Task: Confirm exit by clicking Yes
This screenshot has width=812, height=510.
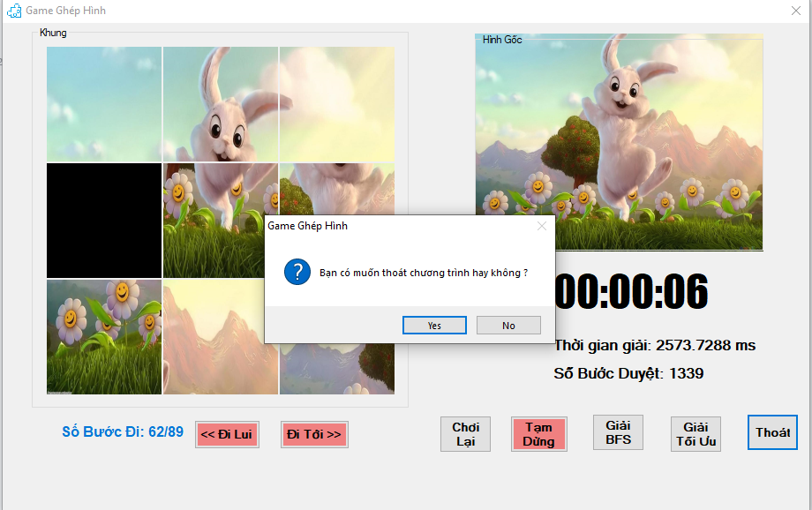Action: coord(434,326)
